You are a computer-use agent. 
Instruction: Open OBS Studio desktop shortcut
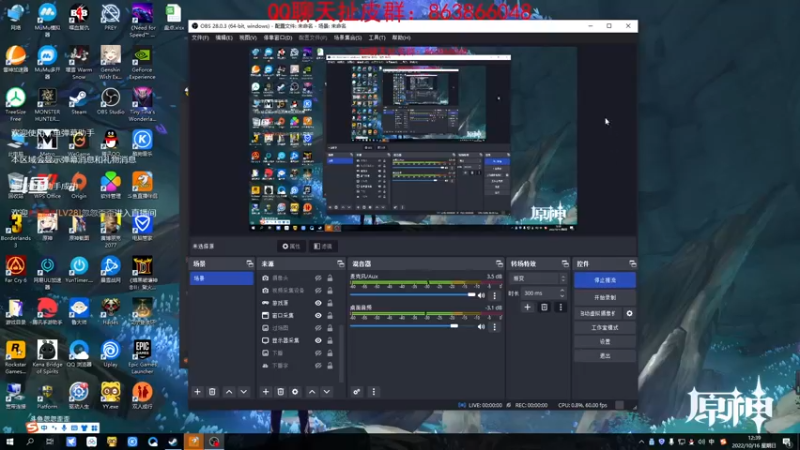[x=110, y=101]
